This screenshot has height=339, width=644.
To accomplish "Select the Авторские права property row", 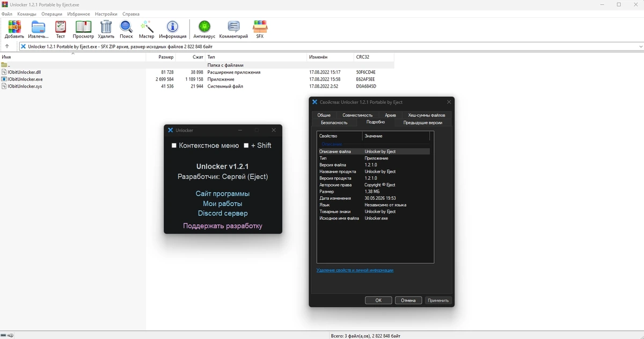I will point(374,185).
